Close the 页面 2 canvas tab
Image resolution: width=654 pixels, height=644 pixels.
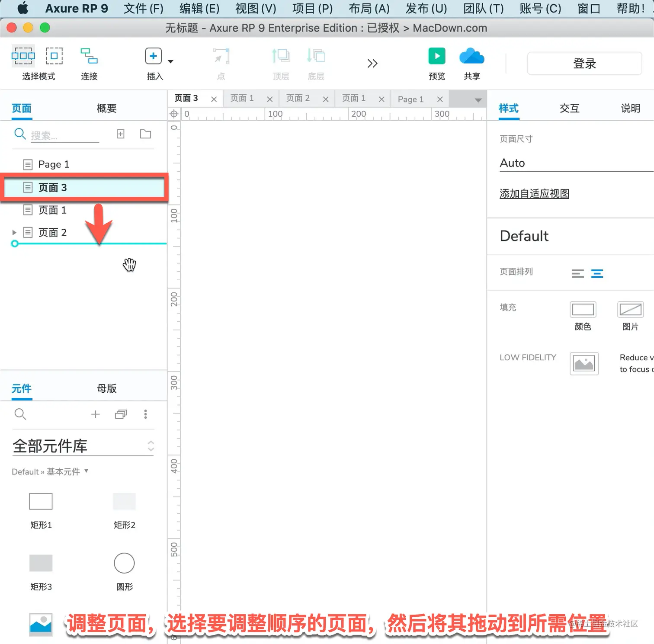point(326,99)
